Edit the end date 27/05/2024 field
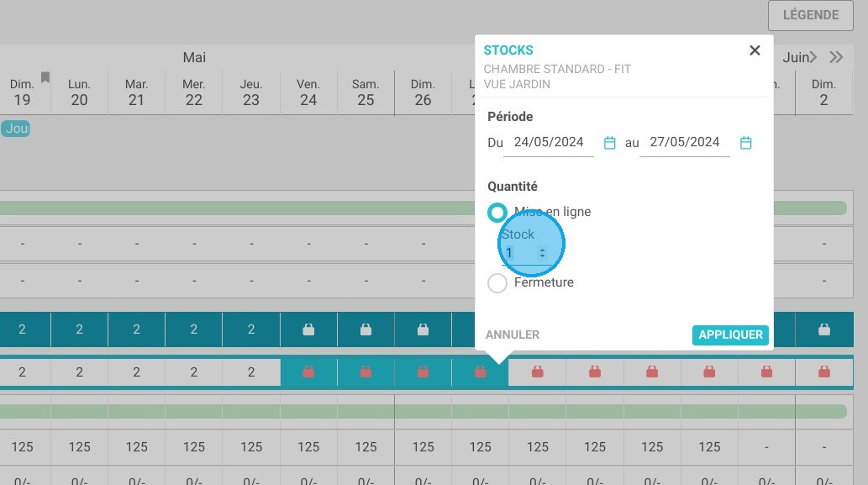 pyautogui.click(x=685, y=142)
